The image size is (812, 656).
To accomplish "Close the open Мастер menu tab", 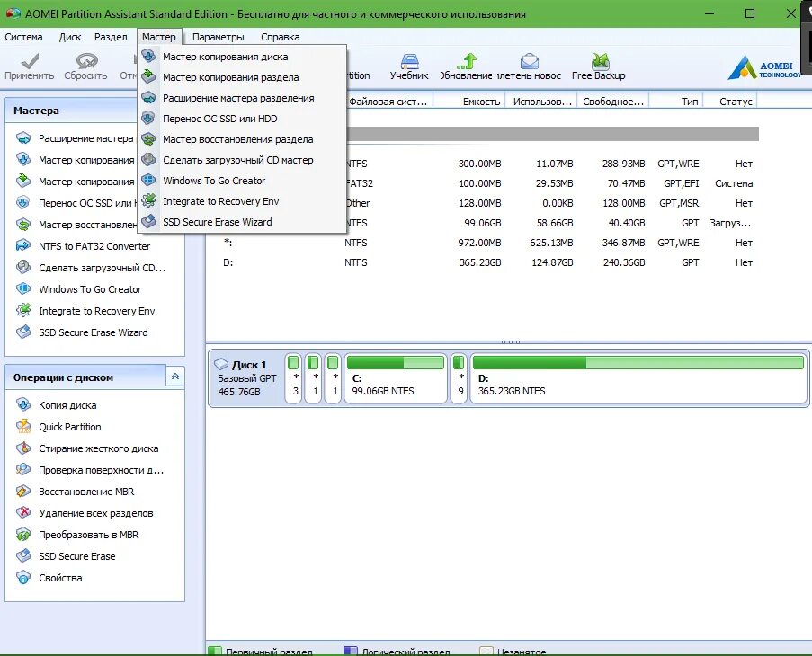I will (159, 37).
